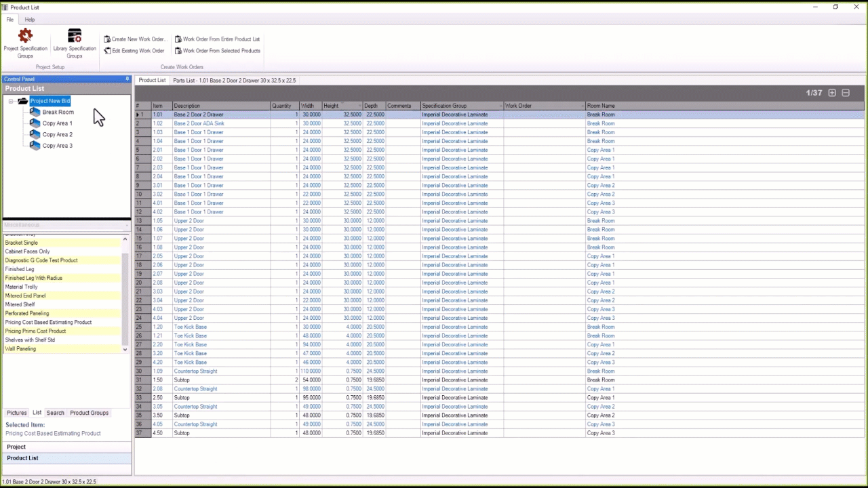Select Mitered End Panel item
Viewport: 868px width, 488px height.
pyautogui.click(x=62, y=296)
